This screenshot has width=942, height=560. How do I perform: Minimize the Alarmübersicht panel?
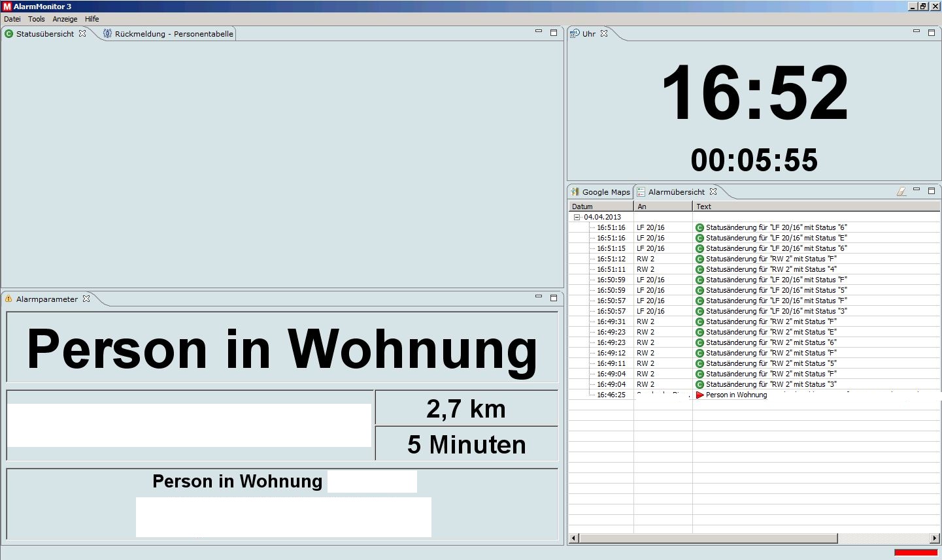pos(916,190)
